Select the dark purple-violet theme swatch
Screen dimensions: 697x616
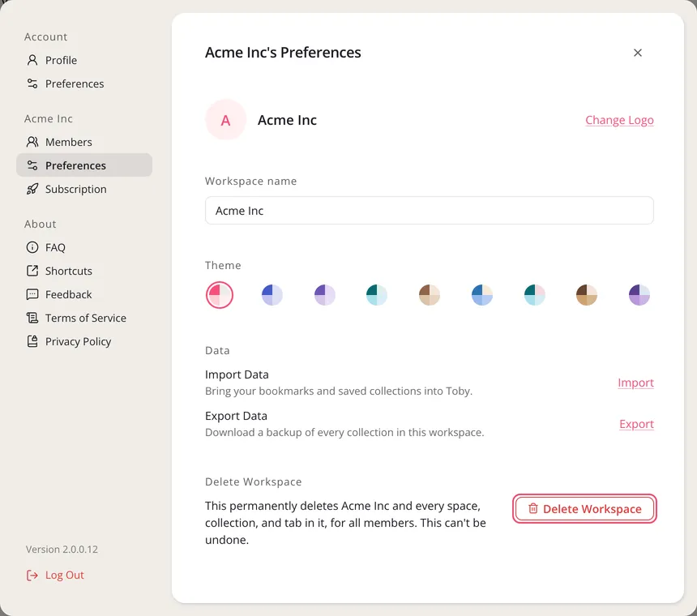[639, 295]
